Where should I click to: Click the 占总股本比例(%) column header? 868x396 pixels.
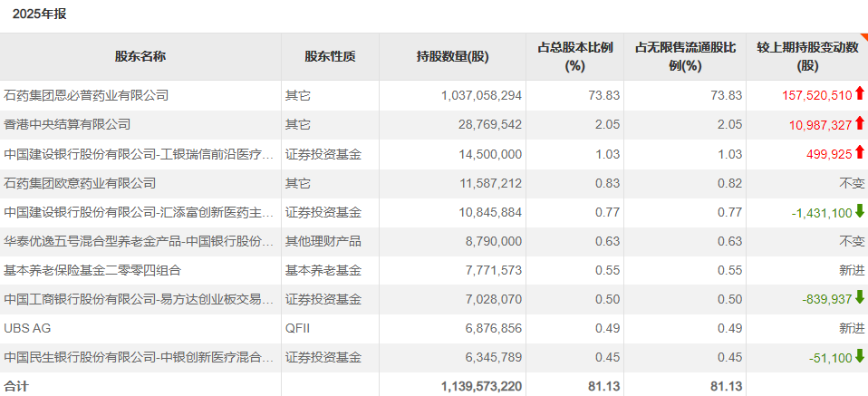coord(574,56)
